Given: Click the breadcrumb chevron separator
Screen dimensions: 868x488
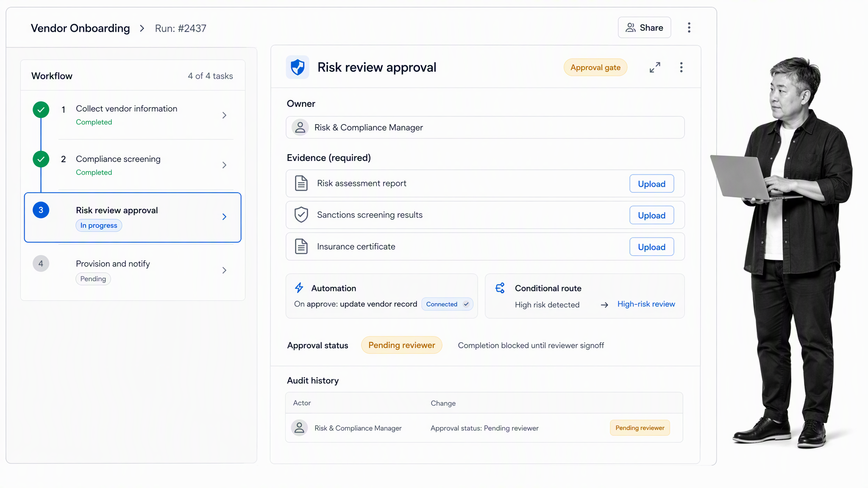Looking at the screenshot, I should (x=142, y=28).
